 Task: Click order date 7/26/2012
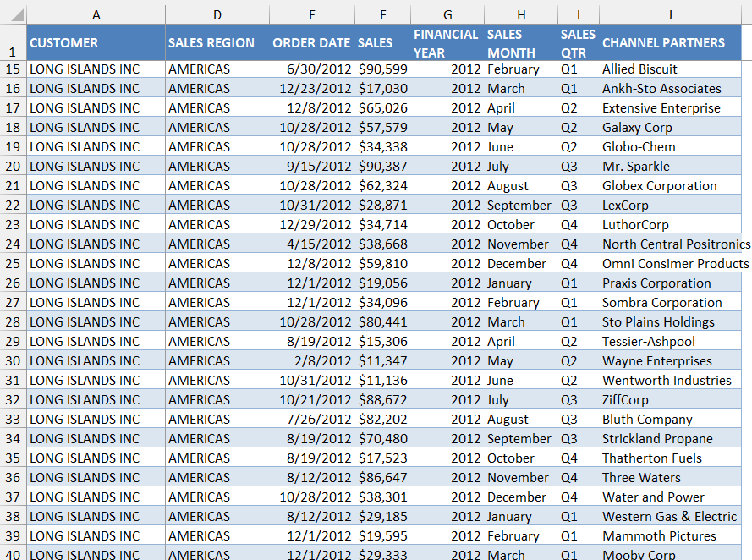(x=312, y=419)
